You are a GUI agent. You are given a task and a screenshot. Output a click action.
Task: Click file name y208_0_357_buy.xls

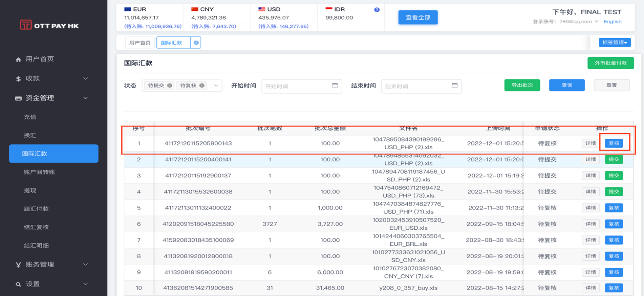click(x=408, y=288)
